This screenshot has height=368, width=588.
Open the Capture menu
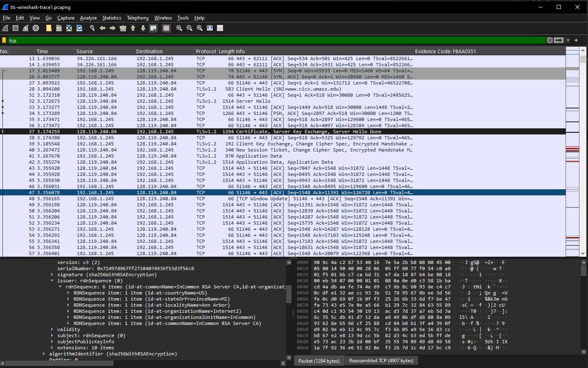pos(66,18)
